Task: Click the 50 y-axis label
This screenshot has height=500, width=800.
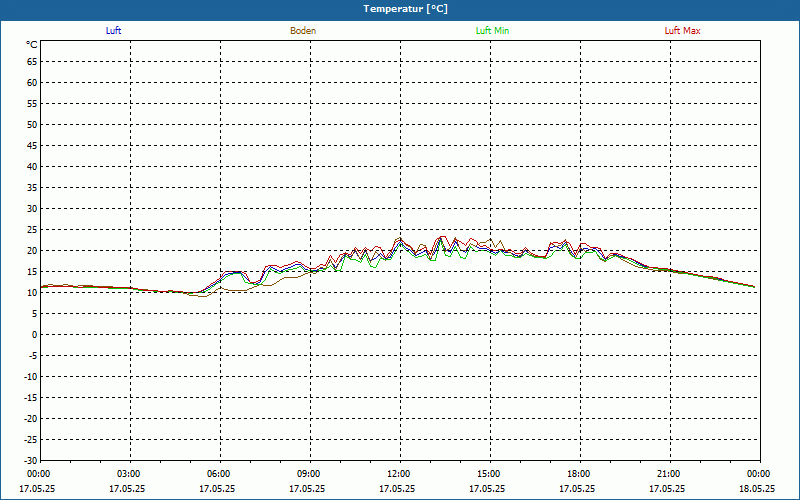Action: coord(32,124)
